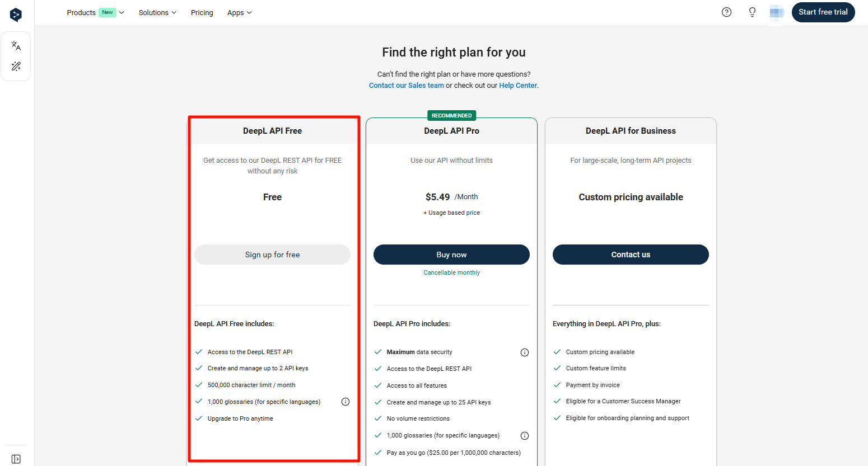Expand the collapsed side panel
This screenshot has width=868, height=466.
click(16, 459)
